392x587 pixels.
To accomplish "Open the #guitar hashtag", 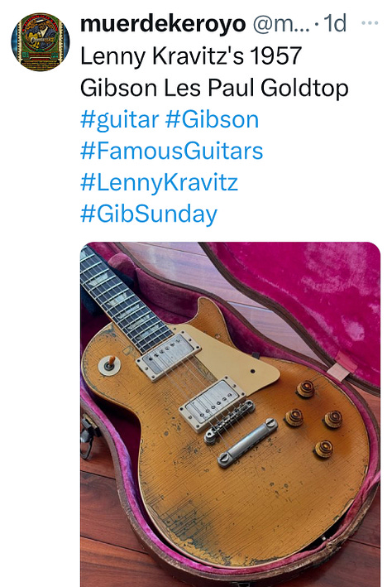I will tap(120, 120).
